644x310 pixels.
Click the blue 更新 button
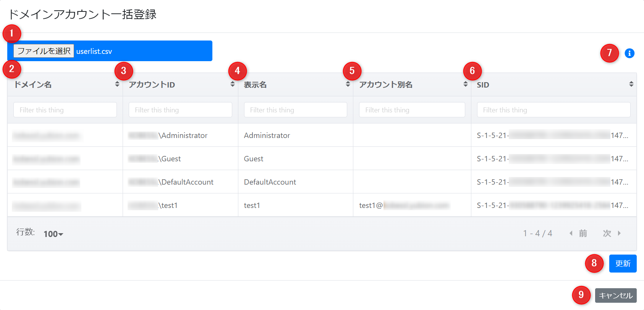coord(623,263)
